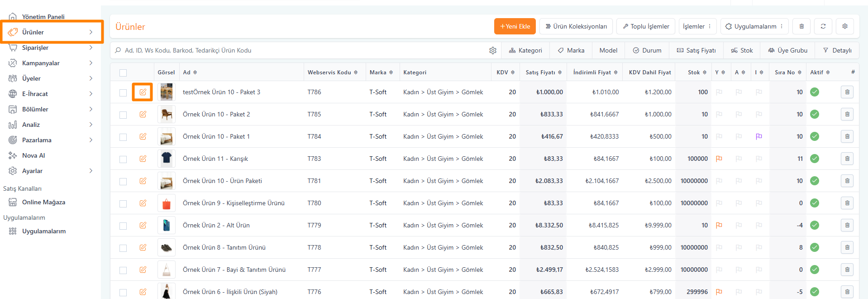Delete the Örnek Ürün 10 - Paket 2 row
Image resolution: width=868 pixels, height=299 pixels.
click(x=847, y=114)
